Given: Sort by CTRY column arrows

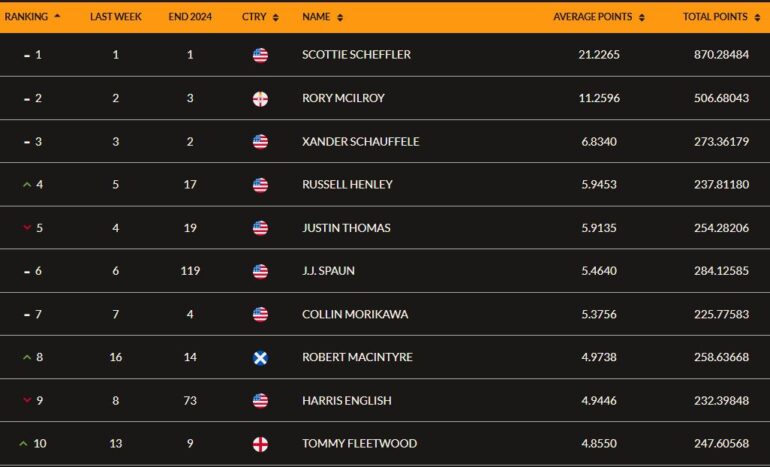Looking at the screenshot, I should coord(275,18).
